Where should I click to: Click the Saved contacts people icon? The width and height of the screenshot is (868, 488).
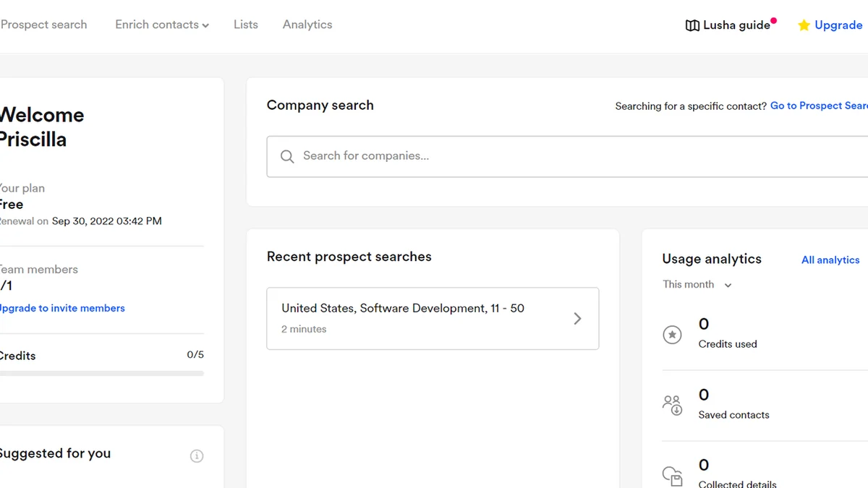click(673, 405)
